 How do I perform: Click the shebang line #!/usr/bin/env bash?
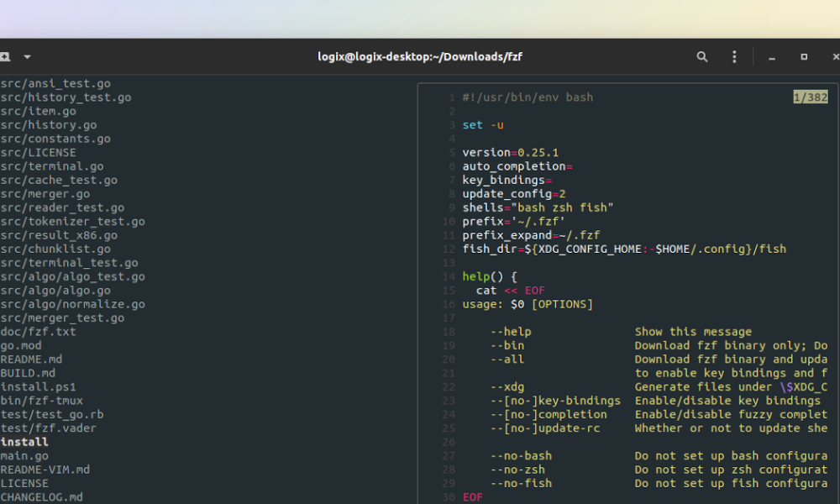click(x=528, y=97)
